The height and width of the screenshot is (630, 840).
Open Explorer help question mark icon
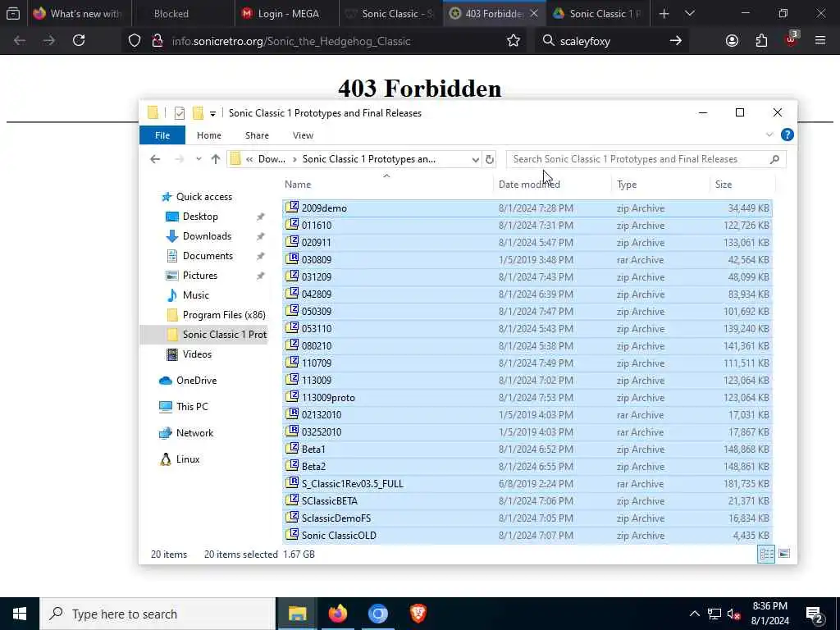pyautogui.click(x=787, y=135)
